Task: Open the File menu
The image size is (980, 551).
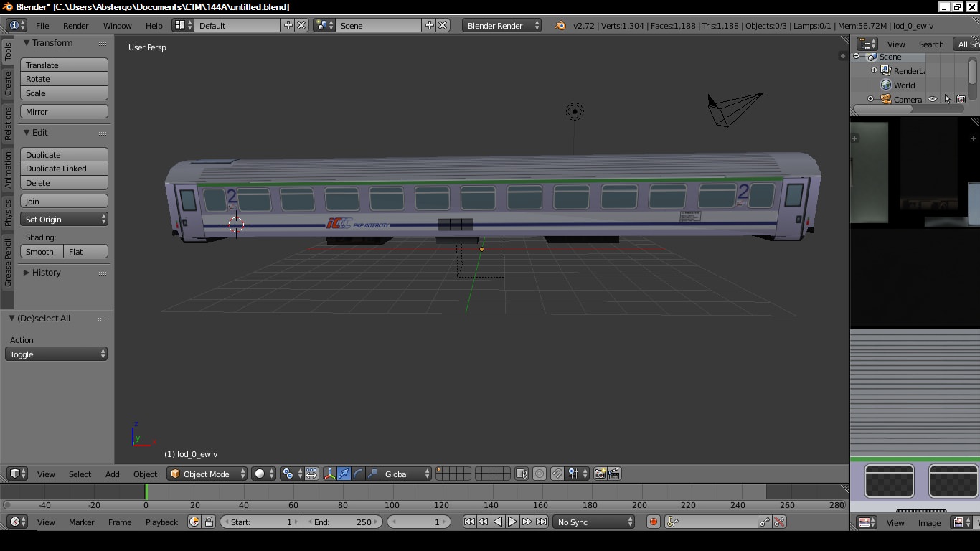Action: tap(42, 25)
